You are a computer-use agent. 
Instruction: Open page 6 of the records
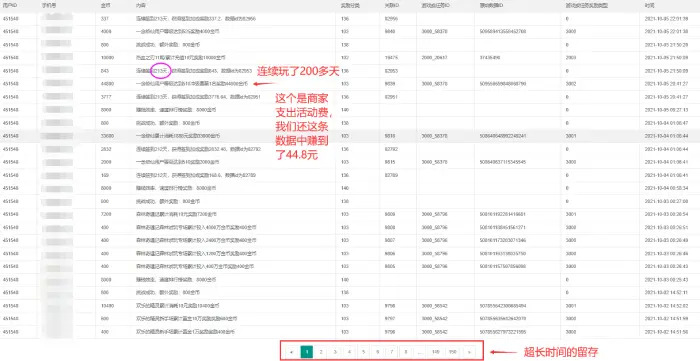378,352
